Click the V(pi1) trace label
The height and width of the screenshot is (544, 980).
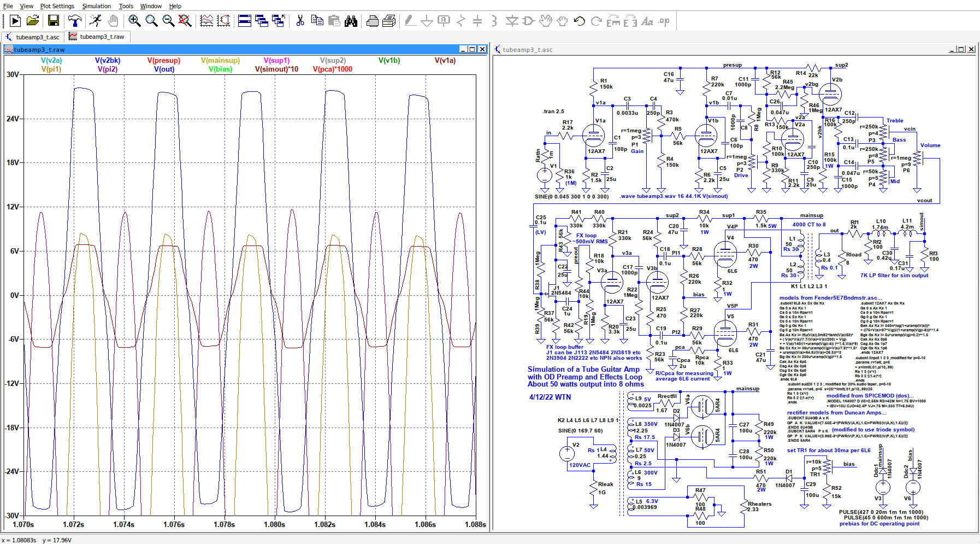pos(51,69)
